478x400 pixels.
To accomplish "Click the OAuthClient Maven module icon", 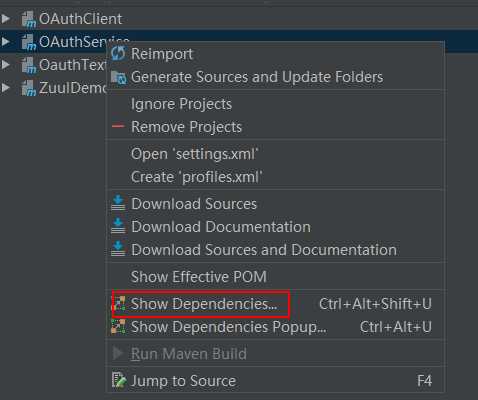I will click(x=29, y=19).
